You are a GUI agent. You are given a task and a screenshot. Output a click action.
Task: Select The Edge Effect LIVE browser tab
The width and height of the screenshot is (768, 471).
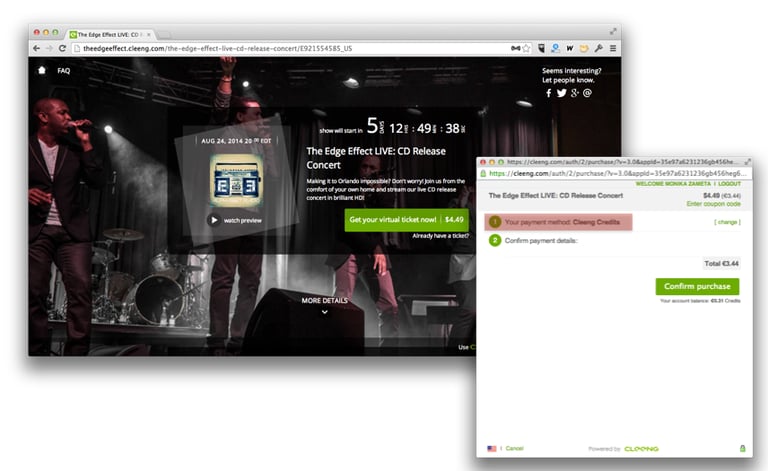click(x=108, y=35)
